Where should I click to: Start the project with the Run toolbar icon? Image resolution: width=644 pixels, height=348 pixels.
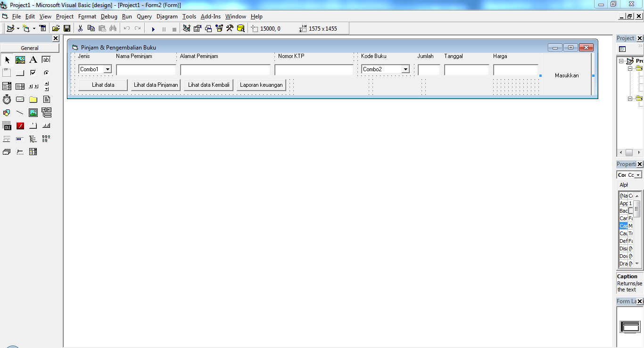click(153, 29)
